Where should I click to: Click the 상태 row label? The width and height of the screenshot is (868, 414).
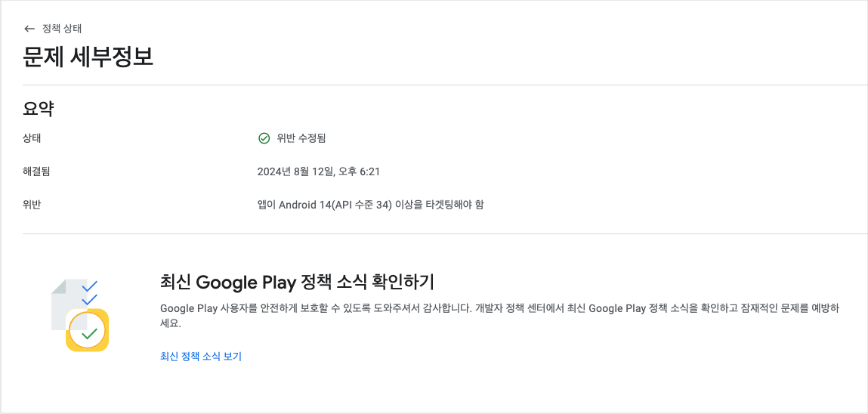pyautogui.click(x=32, y=138)
